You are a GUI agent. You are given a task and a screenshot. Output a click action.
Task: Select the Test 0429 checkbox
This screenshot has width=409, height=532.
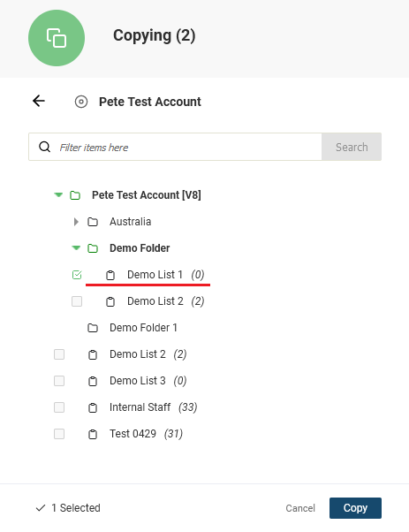coord(59,434)
